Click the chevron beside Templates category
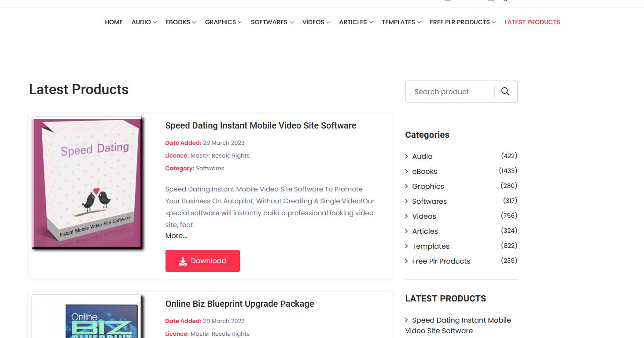 click(x=407, y=246)
